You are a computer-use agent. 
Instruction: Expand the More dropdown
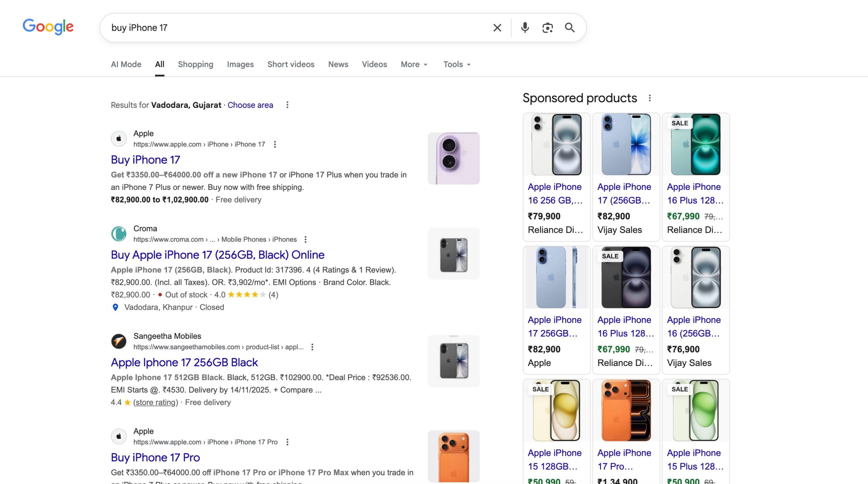click(x=414, y=64)
